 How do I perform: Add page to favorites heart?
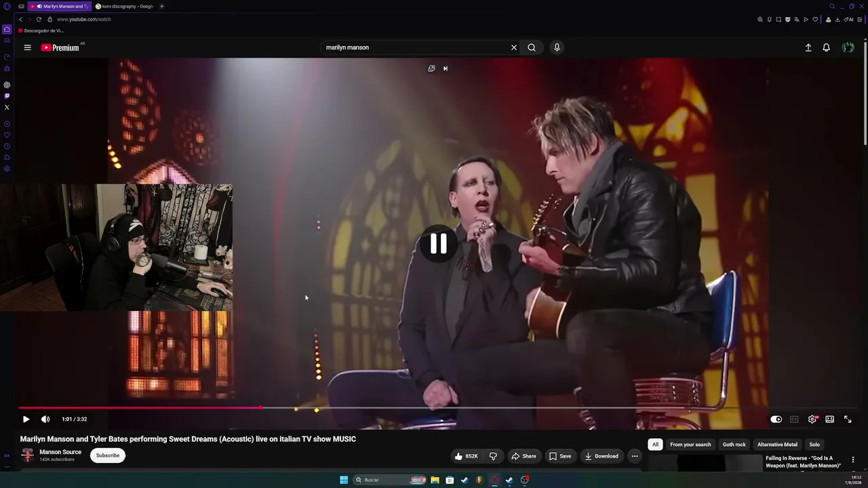[815, 20]
